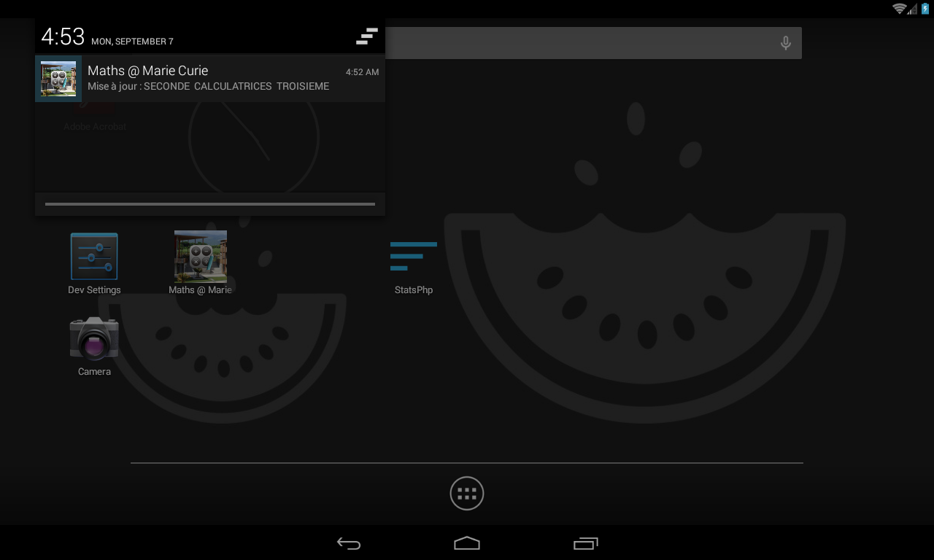Clear all notifications with the dismiss icon
The image size is (934, 560).
(x=366, y=36)
